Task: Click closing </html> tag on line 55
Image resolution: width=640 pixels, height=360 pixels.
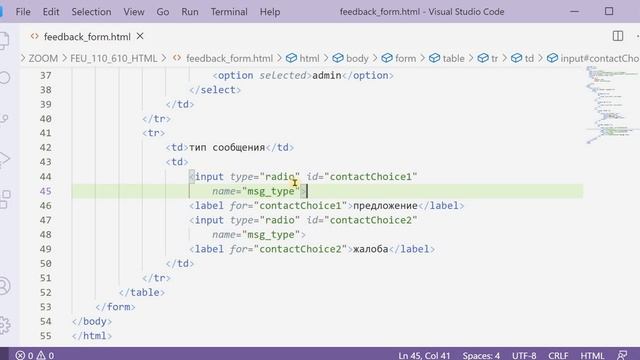Action: pyautogui.click(x=92, y=336)
